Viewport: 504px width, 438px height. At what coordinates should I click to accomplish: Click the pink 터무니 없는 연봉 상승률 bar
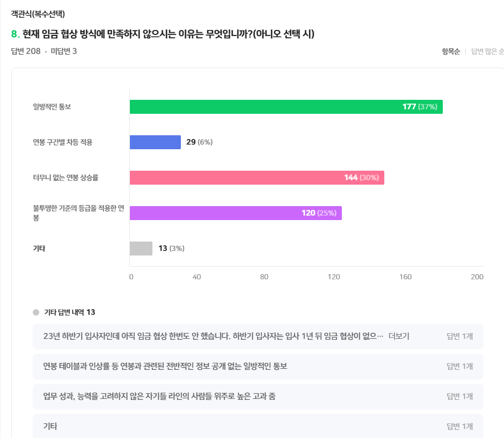click(257, 178)
